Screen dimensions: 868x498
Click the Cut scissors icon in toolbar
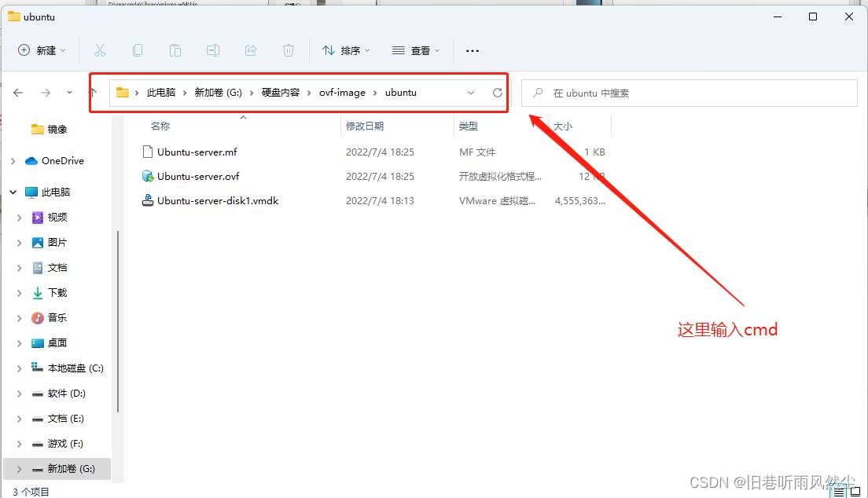[x=100, y=50]
